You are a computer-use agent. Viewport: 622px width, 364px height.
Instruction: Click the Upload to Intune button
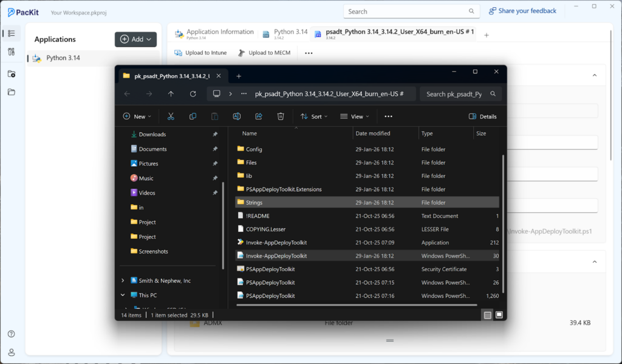(200, 53)
